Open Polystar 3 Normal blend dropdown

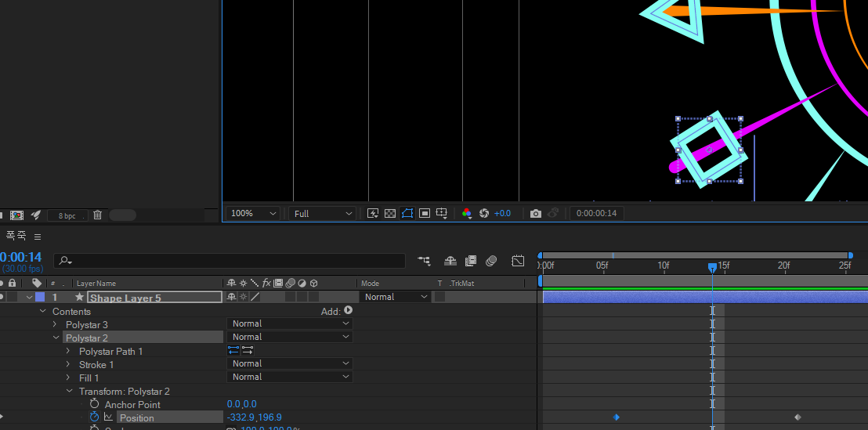point(290,323)
